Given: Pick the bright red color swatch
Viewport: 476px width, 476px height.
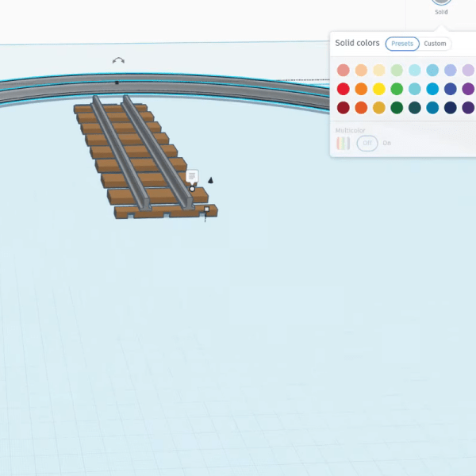Looking at the screenshot, I should click(343, 89).
